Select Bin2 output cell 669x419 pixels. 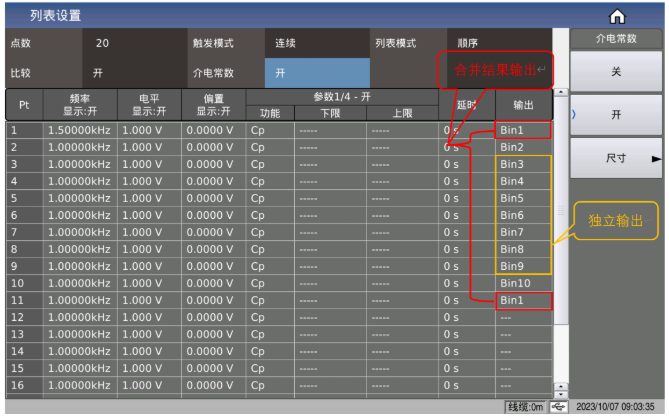524,147
